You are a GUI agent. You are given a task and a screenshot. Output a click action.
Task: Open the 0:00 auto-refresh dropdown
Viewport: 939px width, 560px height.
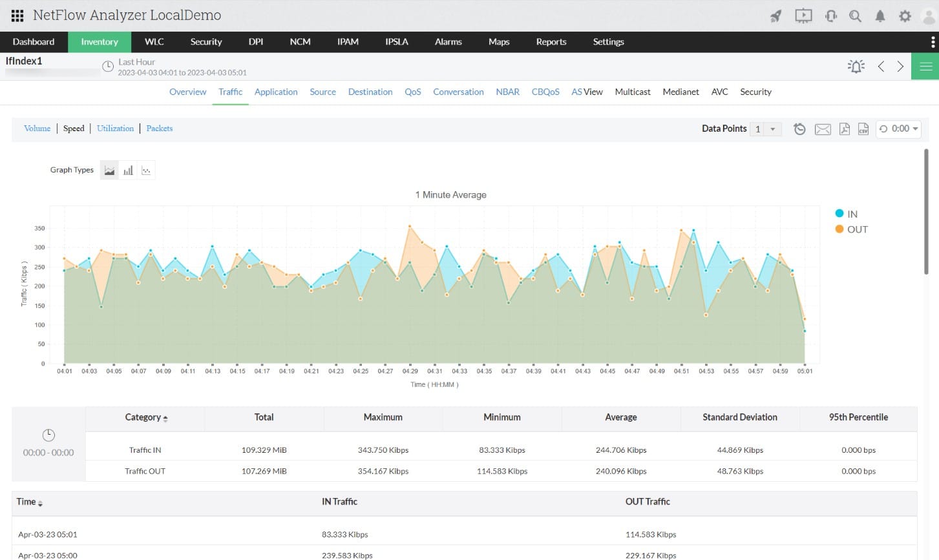pyautogui.click(x=899, y=129)
